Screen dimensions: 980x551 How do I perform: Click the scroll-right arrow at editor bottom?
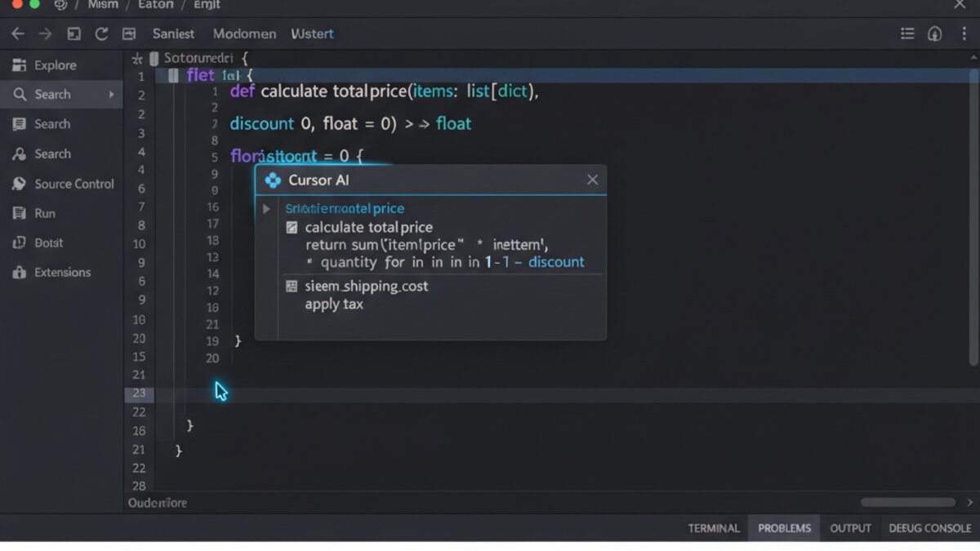click(970, 503)
